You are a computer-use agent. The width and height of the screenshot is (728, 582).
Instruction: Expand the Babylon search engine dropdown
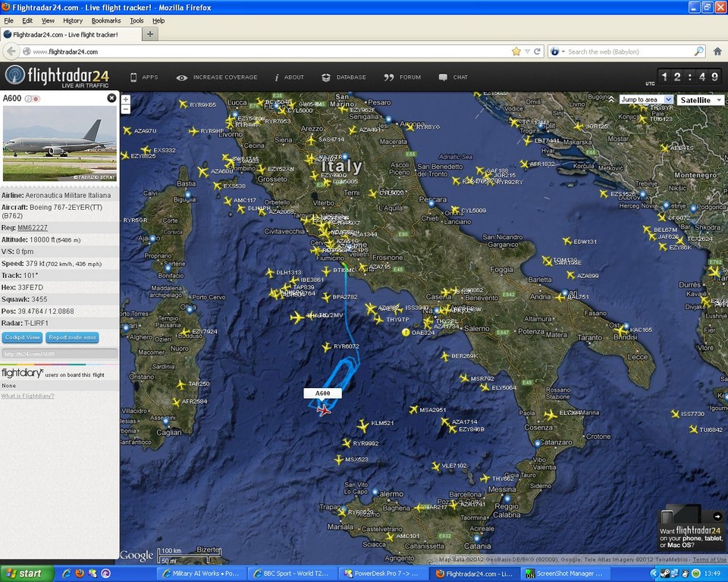(x=557, y=52)
